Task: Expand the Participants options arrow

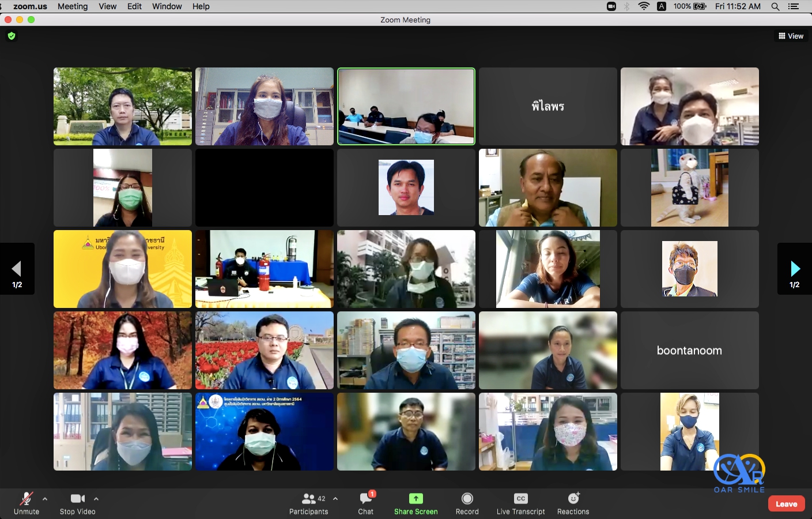Action: coord(335,499)
